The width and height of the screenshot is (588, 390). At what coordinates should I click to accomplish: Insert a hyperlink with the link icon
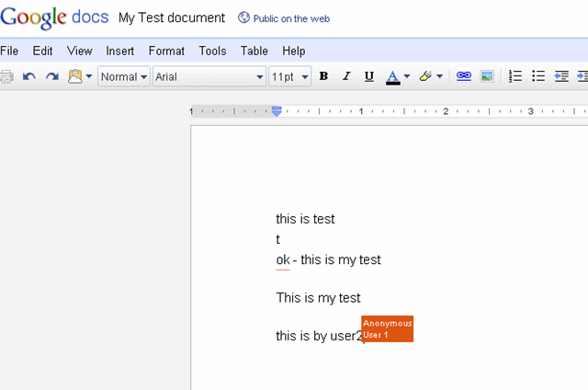point(463,76)
